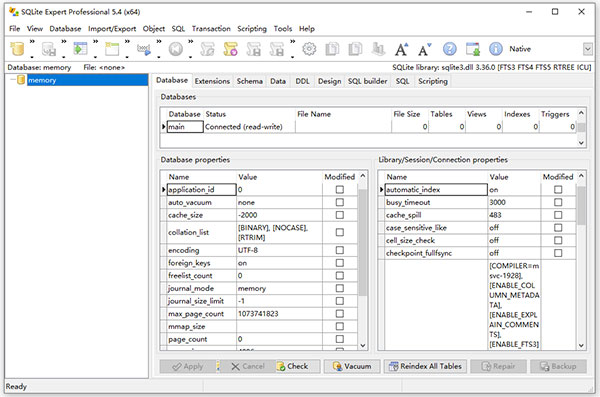
Task: Click the last script-save icon before the gear
Action: pyautogui.click(x=277, y=49)
